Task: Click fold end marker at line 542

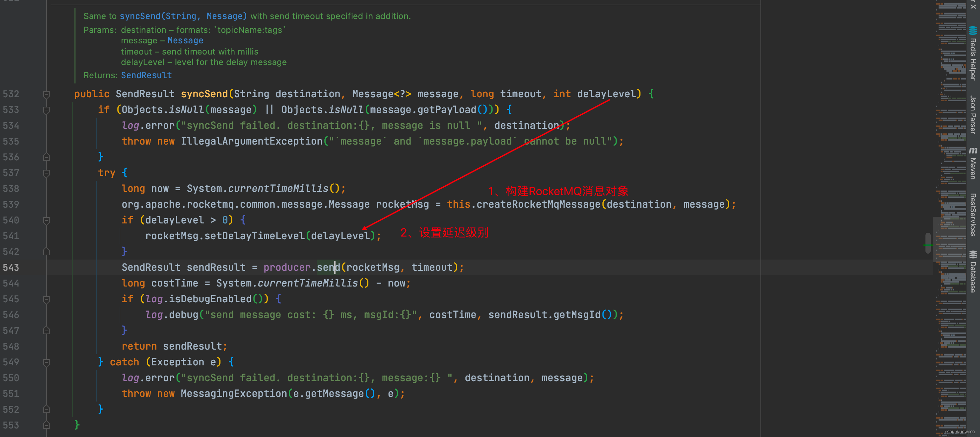Action: pos(46,252)
